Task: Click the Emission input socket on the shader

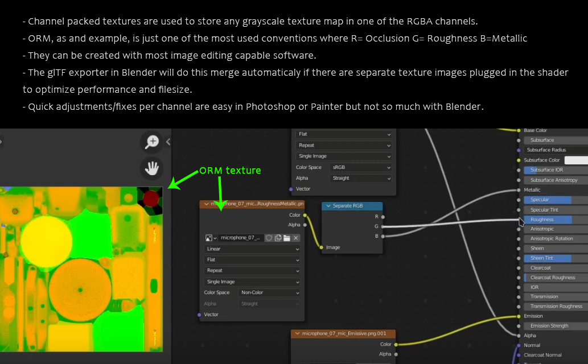Action: 519,316
